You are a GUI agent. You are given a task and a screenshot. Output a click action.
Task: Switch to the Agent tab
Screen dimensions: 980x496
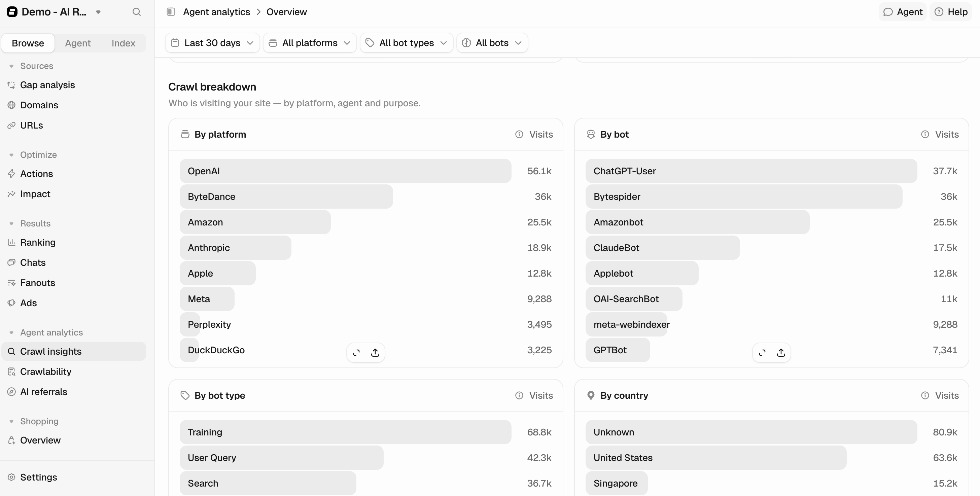click(78, 43)
